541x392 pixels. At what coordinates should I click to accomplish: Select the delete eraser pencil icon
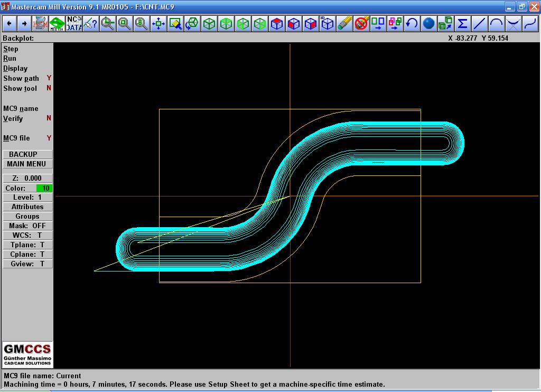click(x=344, y=23)
